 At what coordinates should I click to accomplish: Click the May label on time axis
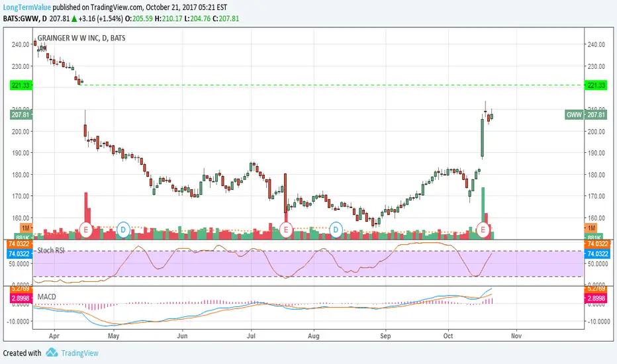(x=113, y=336)
